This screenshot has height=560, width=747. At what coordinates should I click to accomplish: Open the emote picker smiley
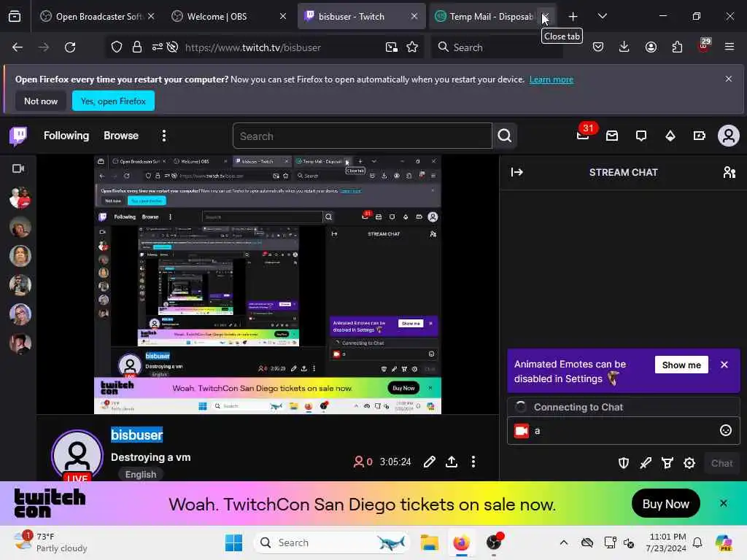pyautogui.click(x=726, y=430)
